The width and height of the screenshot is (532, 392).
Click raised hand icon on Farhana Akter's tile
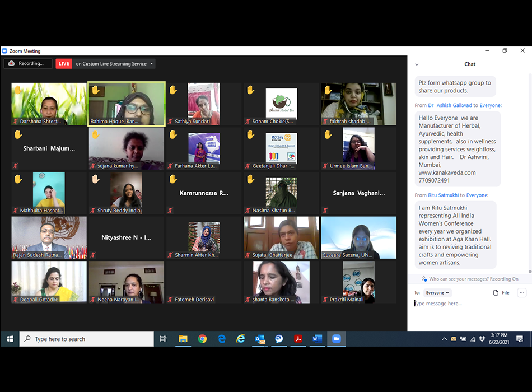173,135
